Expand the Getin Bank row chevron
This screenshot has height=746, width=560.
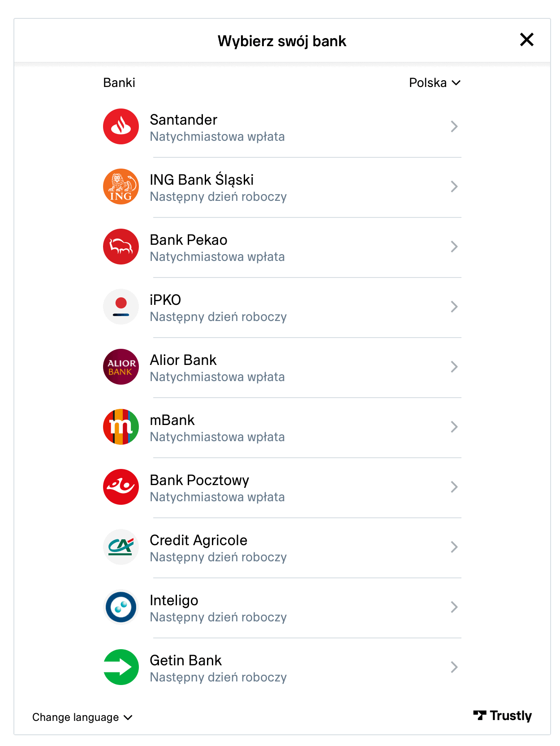pyautogui.click(x=454, y=667)
